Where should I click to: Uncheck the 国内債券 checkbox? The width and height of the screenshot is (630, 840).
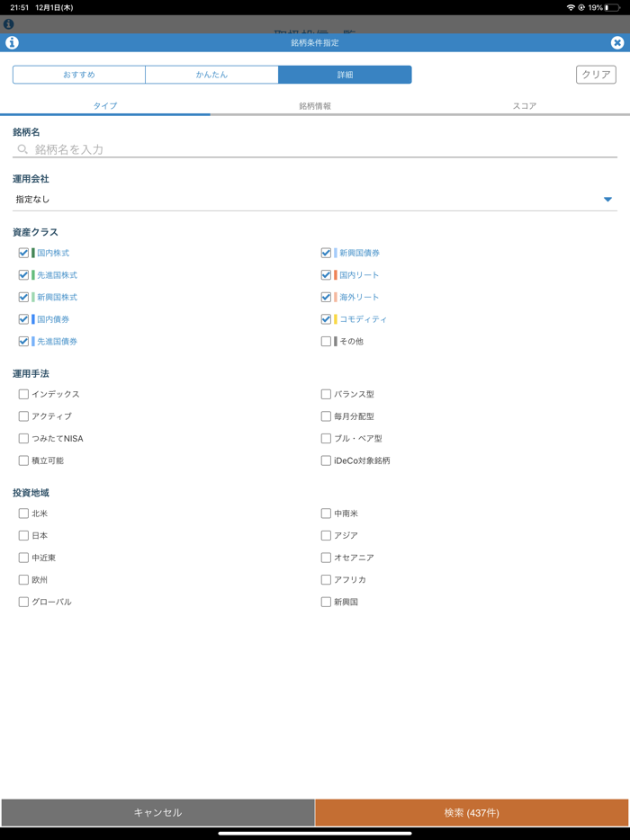pos(23,319)
